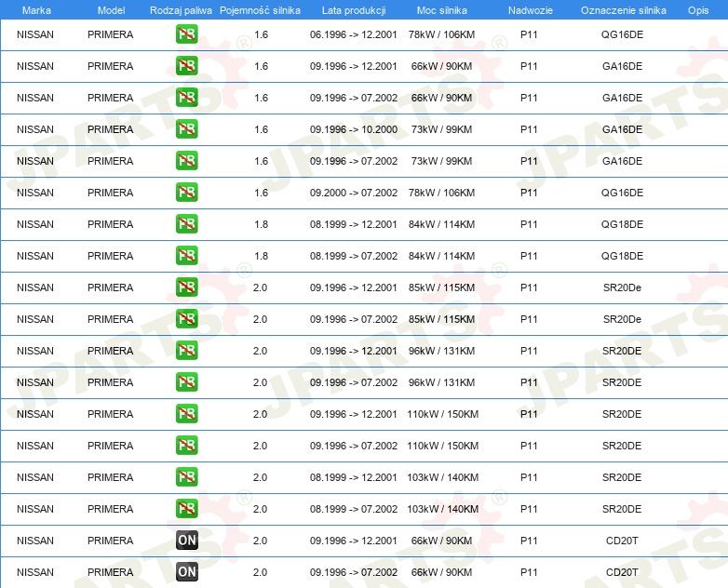Image resolution: width=728 pixels, height=588 pixels.
Task: Click diesel ON icon for CD20T ending 07.2002
Action: tap(186, 572)
